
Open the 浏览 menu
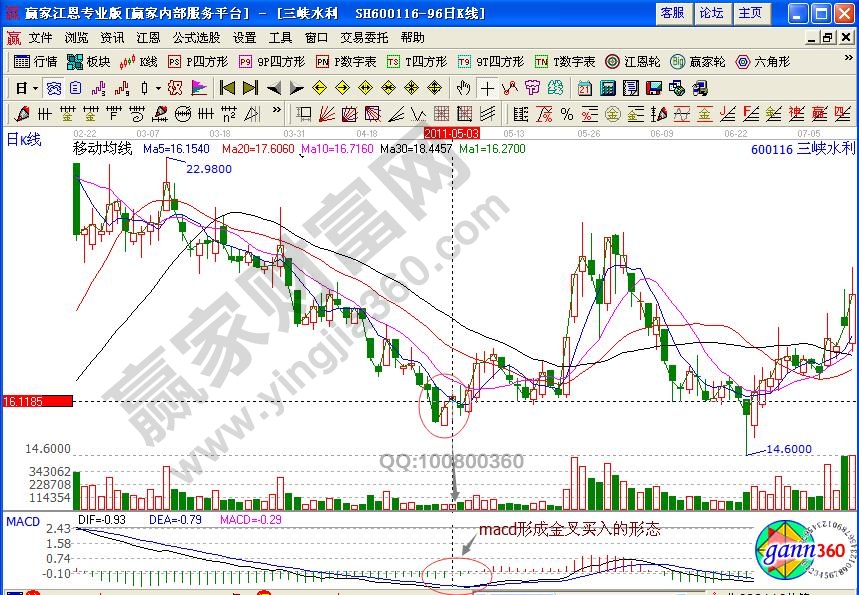tap(76, 38)
